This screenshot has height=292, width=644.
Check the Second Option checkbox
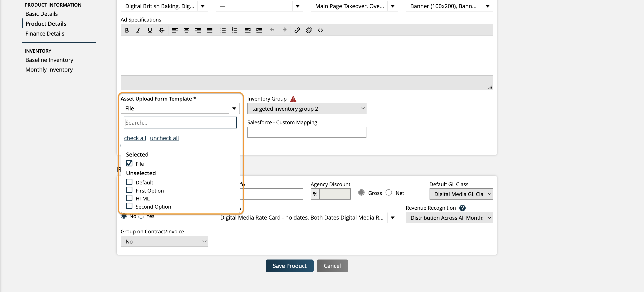[x=129, y=206]
